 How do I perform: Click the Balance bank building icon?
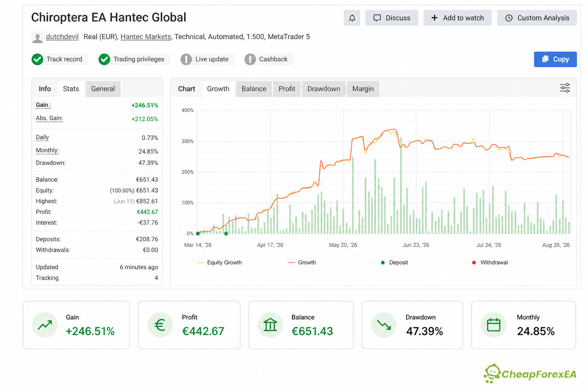(x=270, y=325)
